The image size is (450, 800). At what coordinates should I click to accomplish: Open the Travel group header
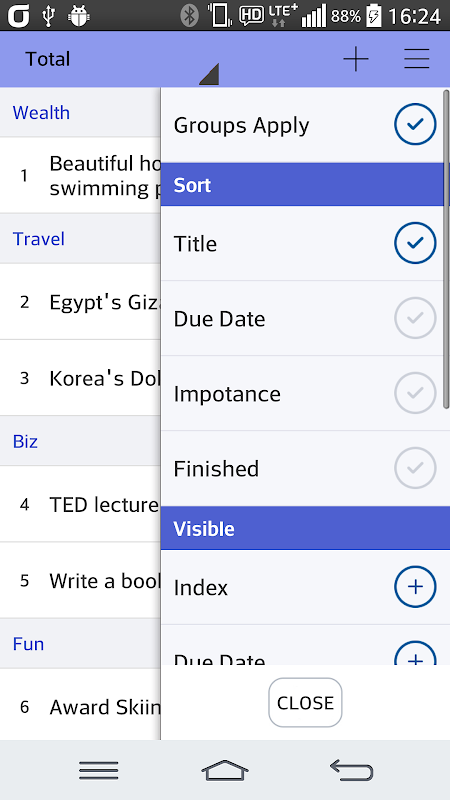(x=80, y=239)
